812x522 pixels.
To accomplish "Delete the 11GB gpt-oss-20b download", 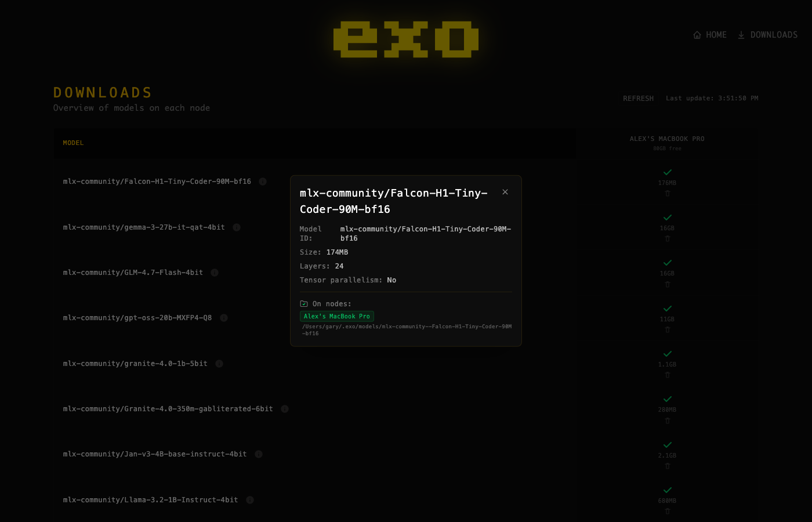I will [x=668, y=330].
